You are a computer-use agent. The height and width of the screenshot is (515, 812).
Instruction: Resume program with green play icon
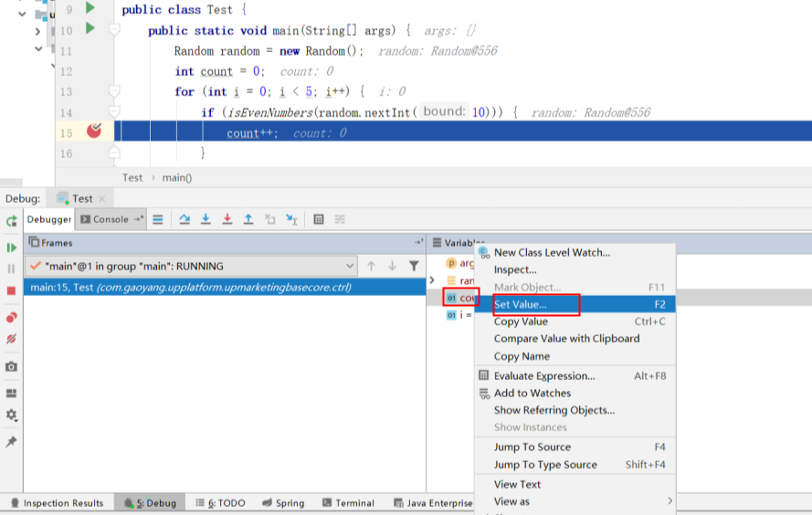pos(11,248)
